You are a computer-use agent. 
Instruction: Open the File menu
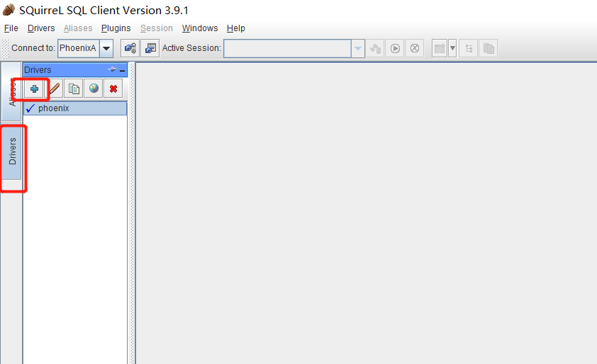pyautogui.click(x=11, y=28)
